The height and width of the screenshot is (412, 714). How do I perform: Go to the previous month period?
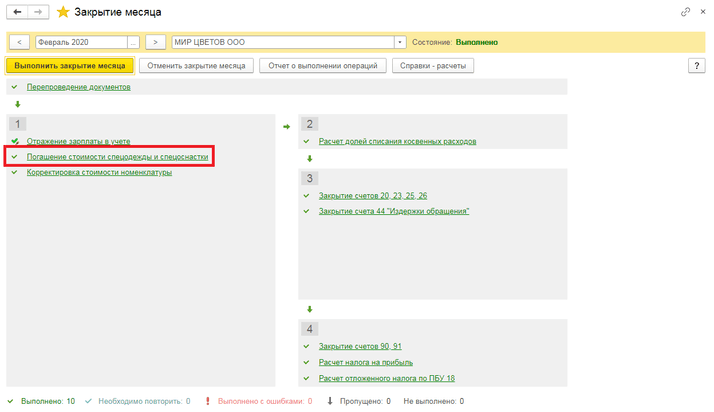(x=19, y=43)
